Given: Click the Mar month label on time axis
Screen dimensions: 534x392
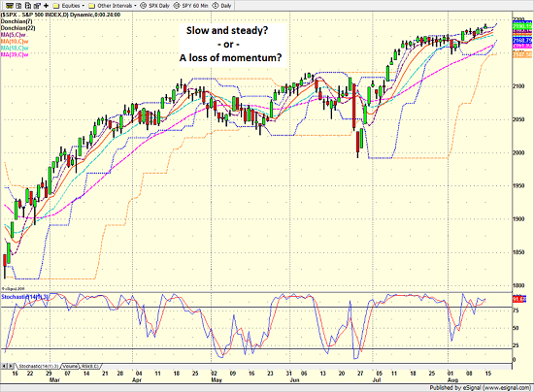Looking at the screenshot, I should click(54, 379).
